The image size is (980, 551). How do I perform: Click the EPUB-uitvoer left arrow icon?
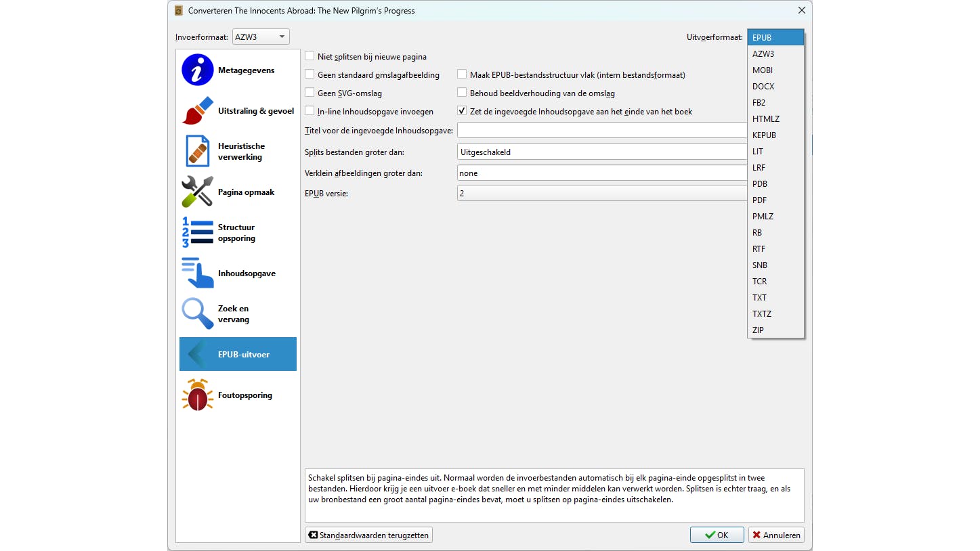198,355
